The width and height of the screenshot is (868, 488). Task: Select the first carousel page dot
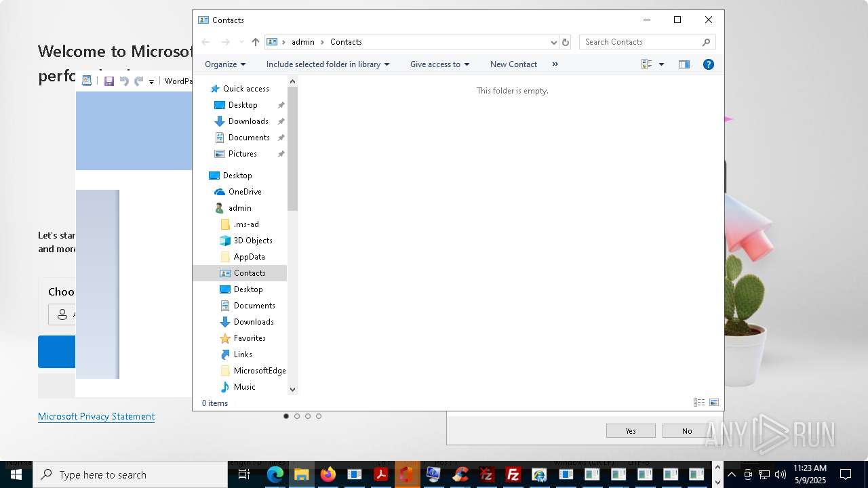coord(286,416)
